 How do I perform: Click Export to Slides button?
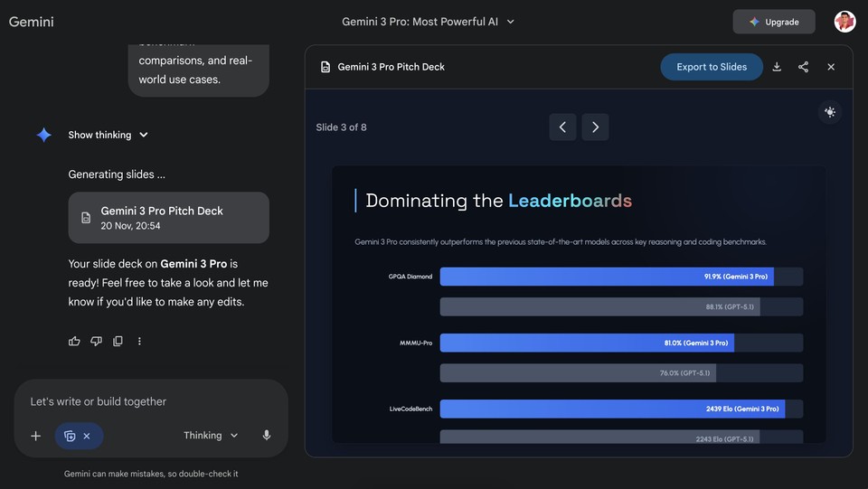coord(712,67)
